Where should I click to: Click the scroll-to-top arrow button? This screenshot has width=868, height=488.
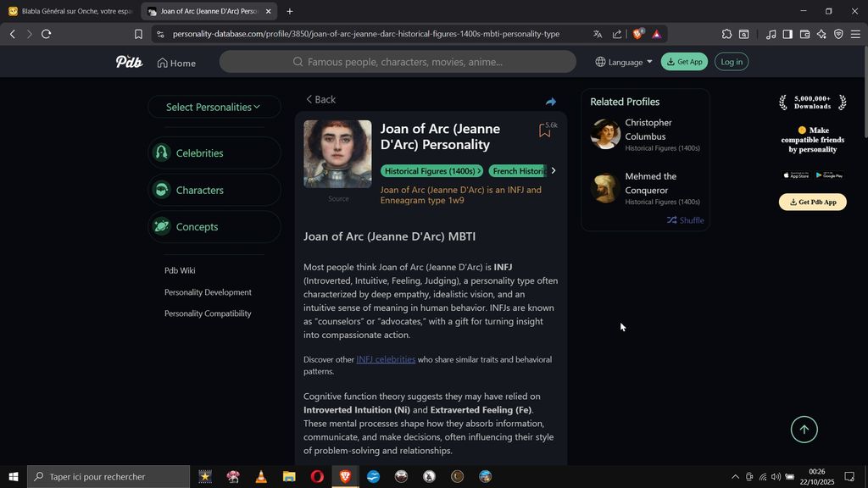[804, 430]
